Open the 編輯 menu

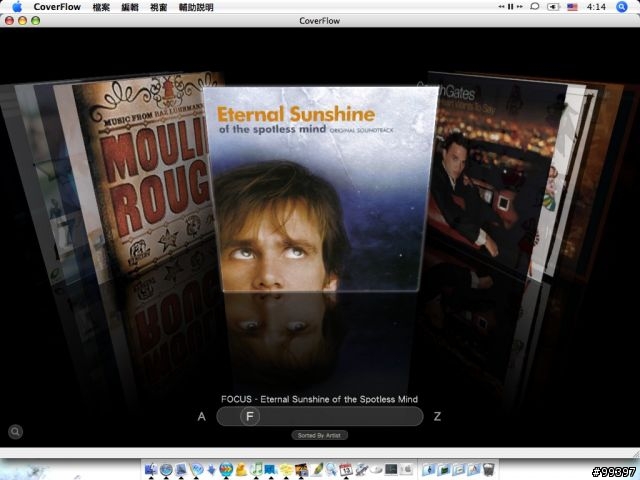pos(130,7)
